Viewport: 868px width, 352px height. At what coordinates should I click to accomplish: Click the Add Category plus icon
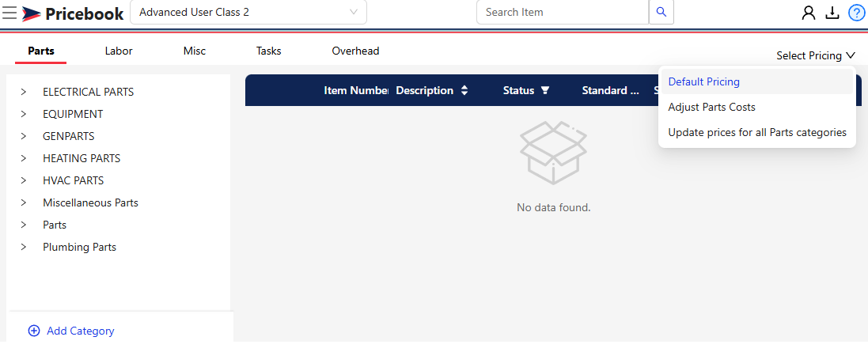coord(34,331)
